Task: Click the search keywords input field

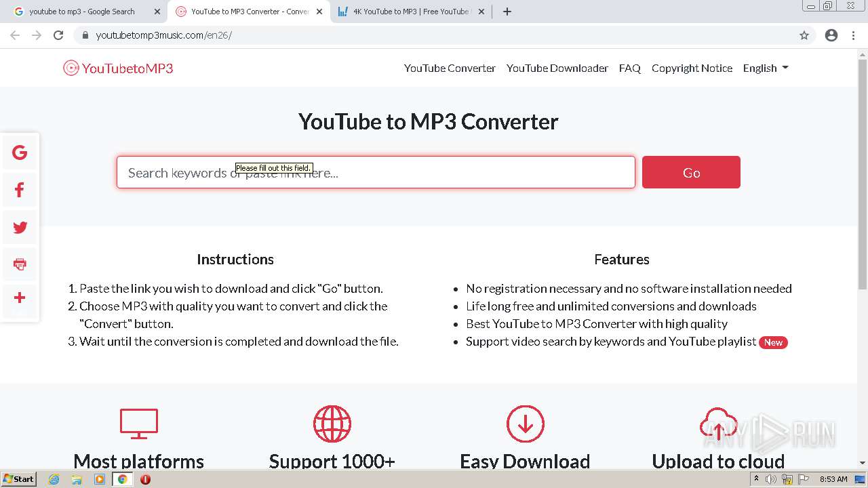Action: [376, 172]
